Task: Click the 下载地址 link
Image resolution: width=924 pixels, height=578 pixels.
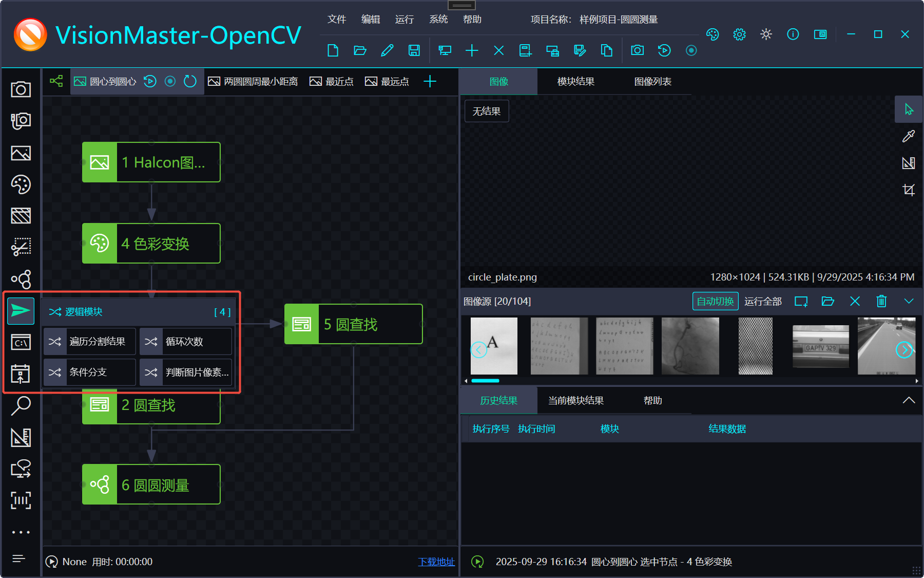Action: [436, 562]
